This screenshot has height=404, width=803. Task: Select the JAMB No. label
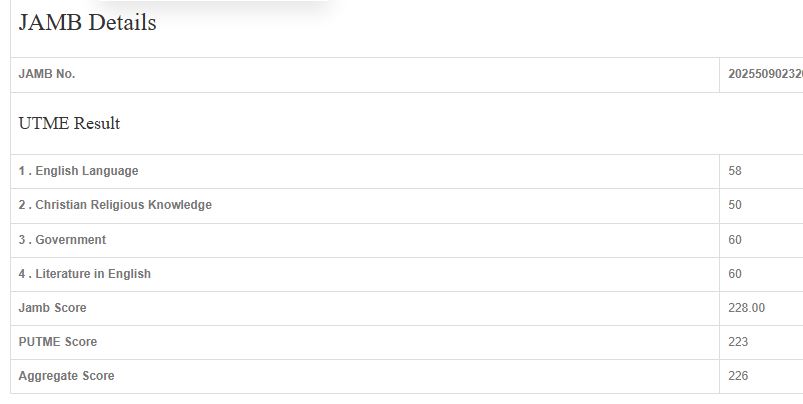47,74
